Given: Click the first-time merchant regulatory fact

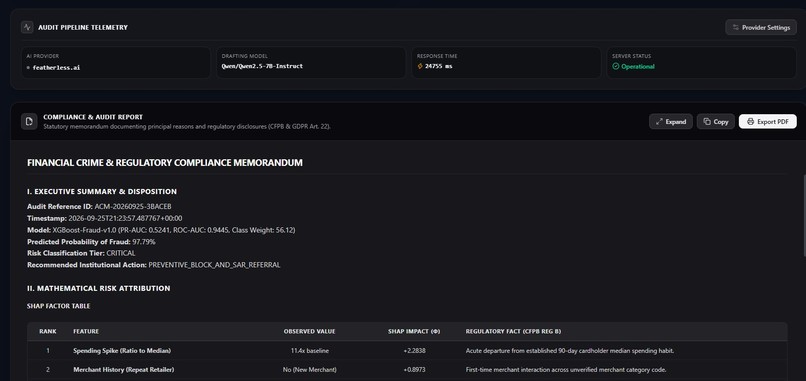Looking at the screenshot, I should coord(566,370).
